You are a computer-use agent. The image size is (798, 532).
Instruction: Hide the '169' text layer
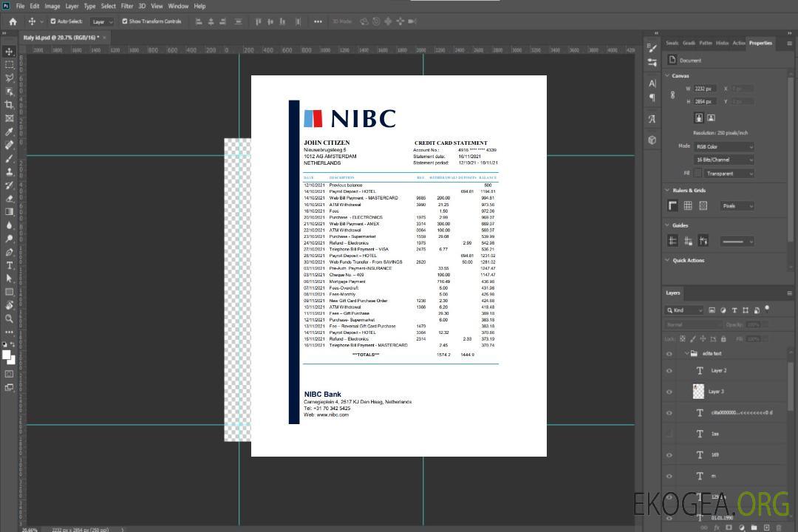(669, 455)
